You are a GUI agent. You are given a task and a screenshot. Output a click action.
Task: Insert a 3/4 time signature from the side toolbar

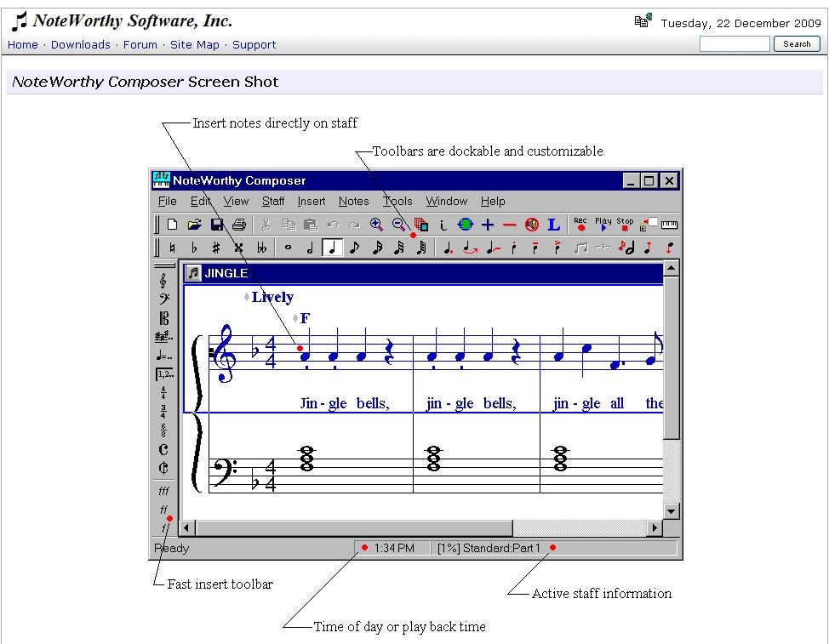163,412
